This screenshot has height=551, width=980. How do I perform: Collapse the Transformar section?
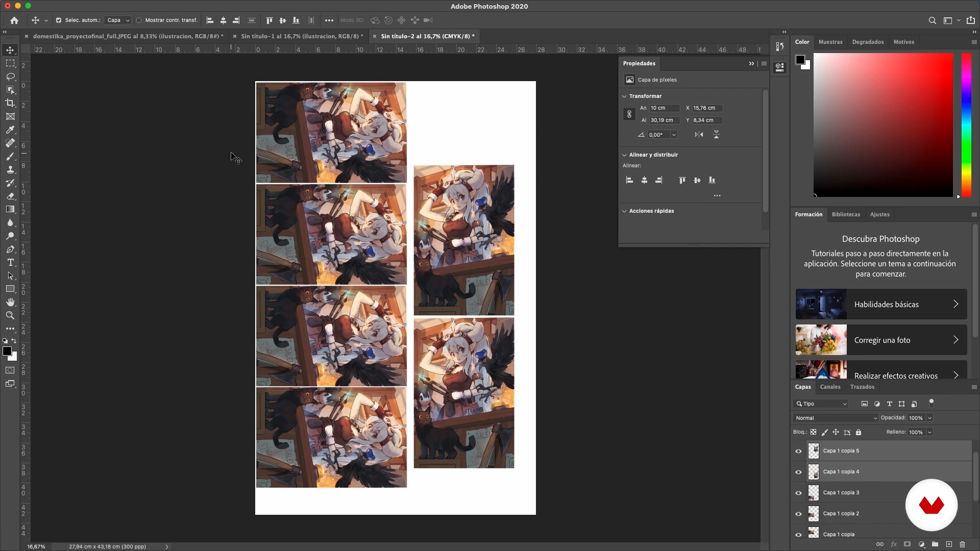click(624, 96)
